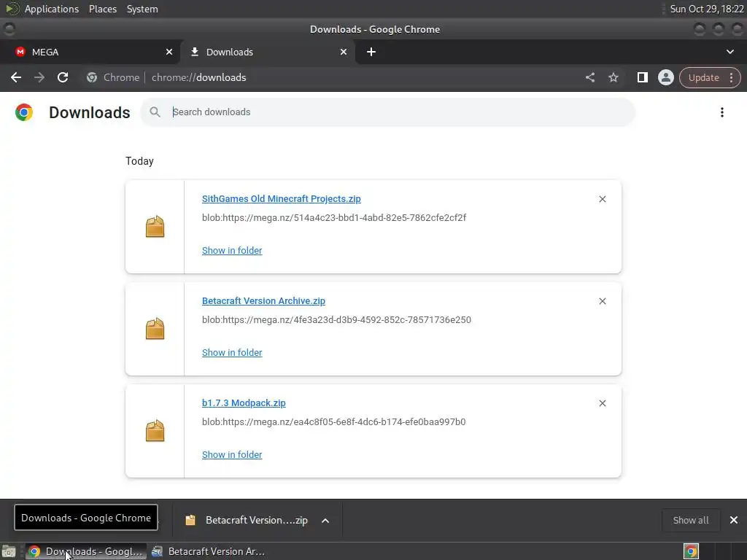Click the Betacraft Version Archive zip icon

point(155,329)
